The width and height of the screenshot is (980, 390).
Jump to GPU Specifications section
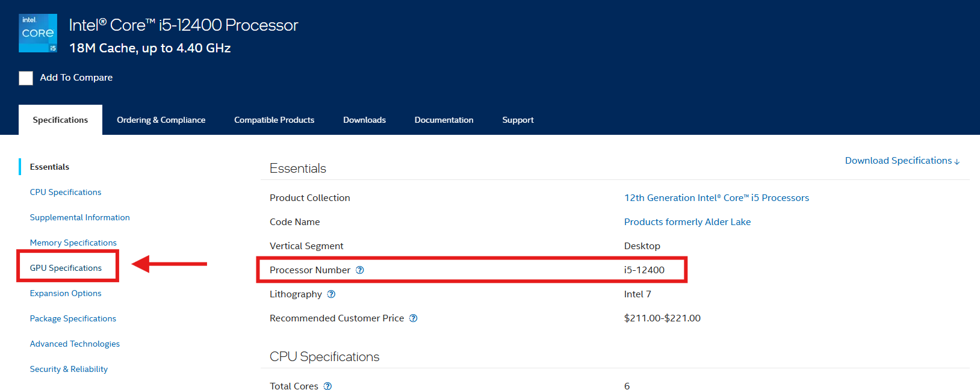[66, 268]
